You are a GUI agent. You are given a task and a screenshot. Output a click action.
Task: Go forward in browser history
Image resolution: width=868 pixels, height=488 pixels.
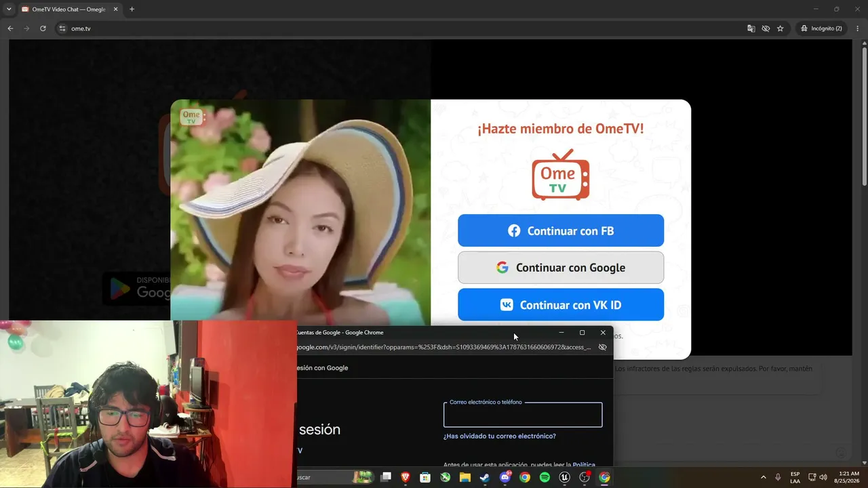[26, 28]
